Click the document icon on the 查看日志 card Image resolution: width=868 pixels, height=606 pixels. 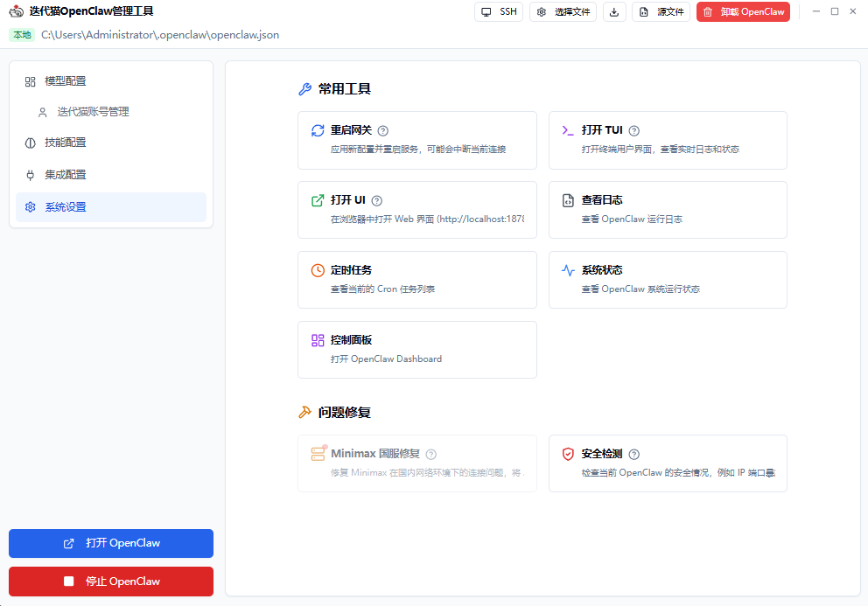(x=569, y=199)
